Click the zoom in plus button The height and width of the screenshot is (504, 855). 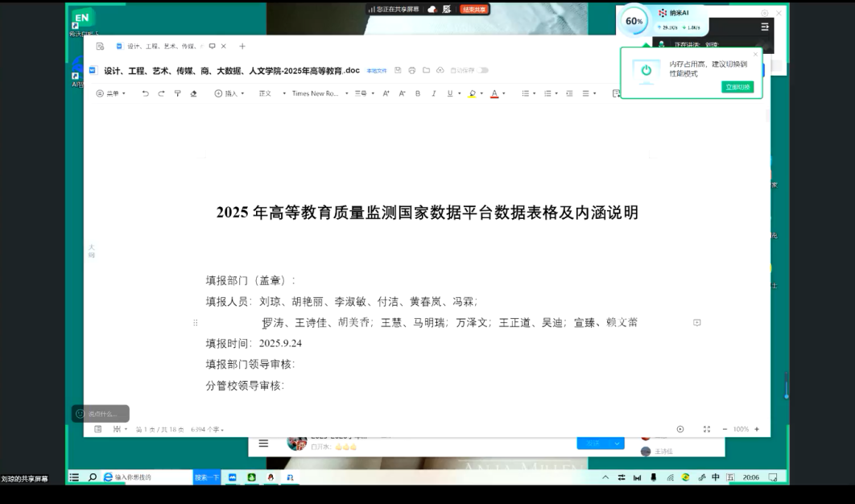click(756, 429)
